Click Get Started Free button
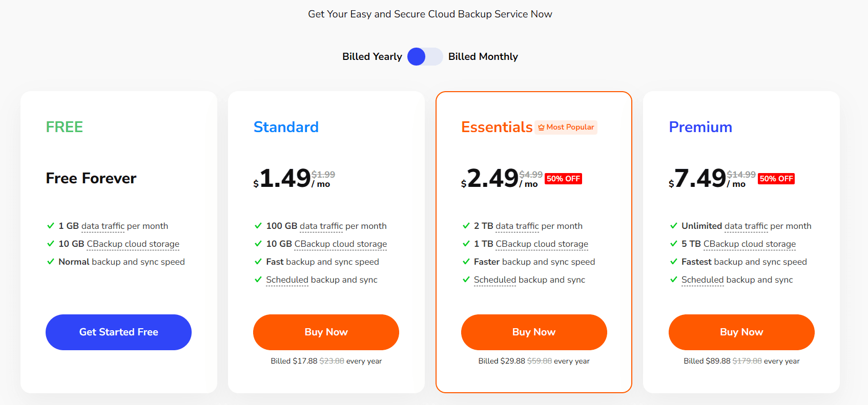 (118, 332)
